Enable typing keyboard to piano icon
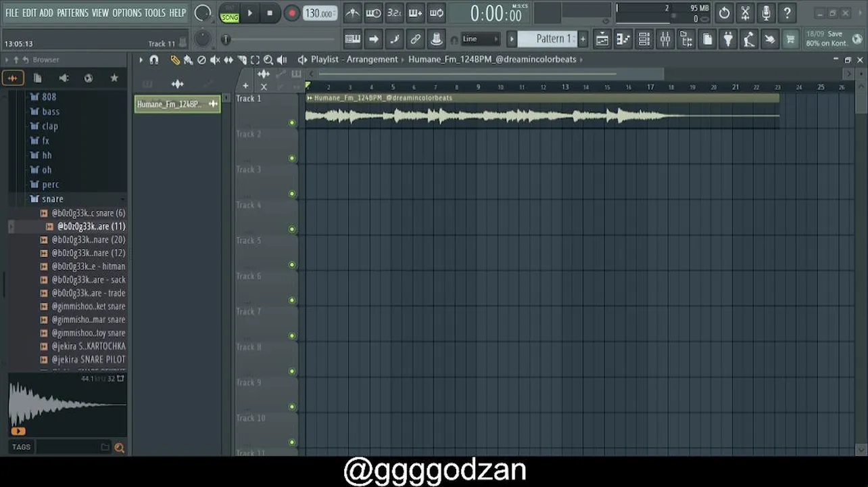The image size is (868, 487). tap(352, 39)
